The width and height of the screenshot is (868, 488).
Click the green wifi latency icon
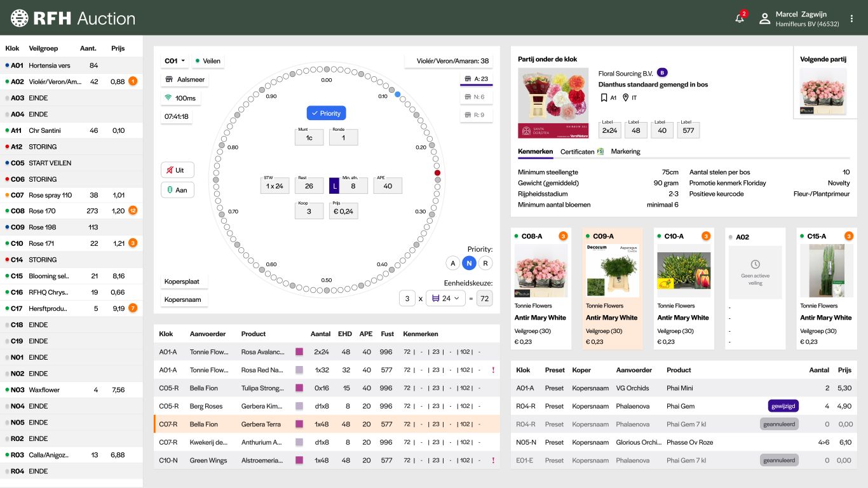point(168,98)
